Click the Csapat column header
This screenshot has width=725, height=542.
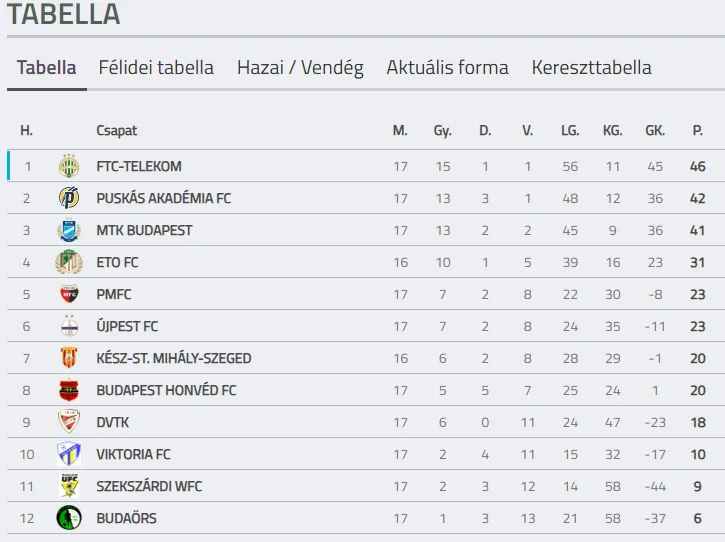coord(117,130)
